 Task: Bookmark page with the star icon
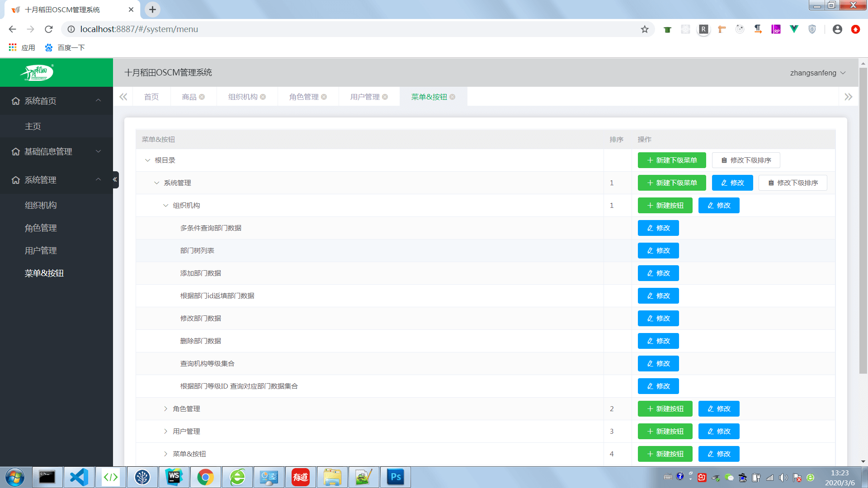pos(645,29)
